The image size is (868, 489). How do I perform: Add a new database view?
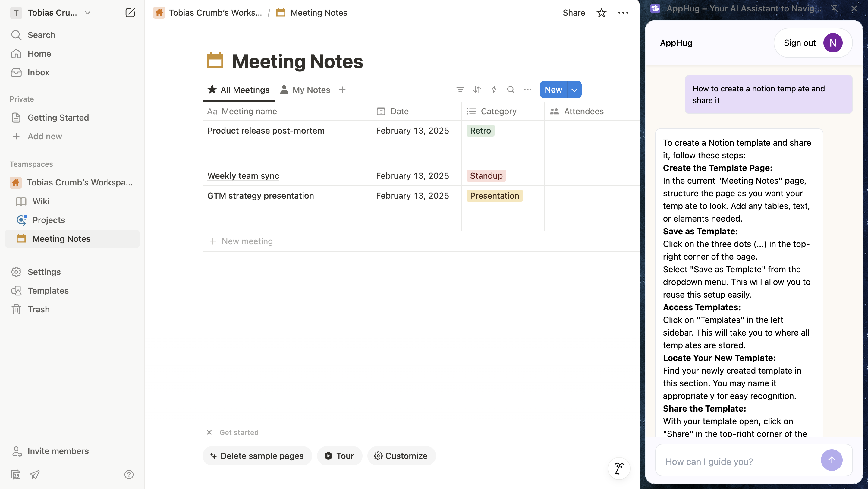point(342,90)
